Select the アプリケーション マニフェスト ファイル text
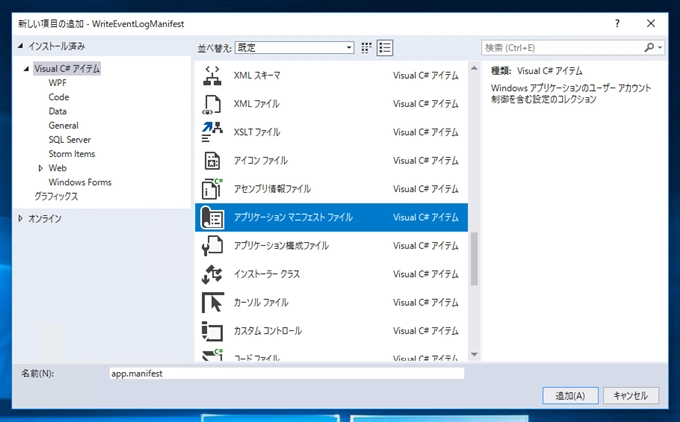680x422 pixels. [x=293, y=218]
